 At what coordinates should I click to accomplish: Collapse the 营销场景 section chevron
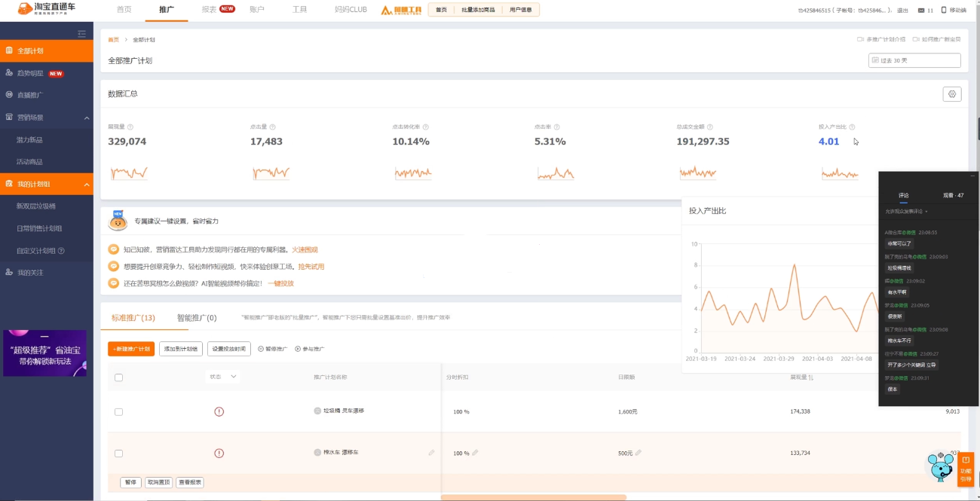coord(86,118)
